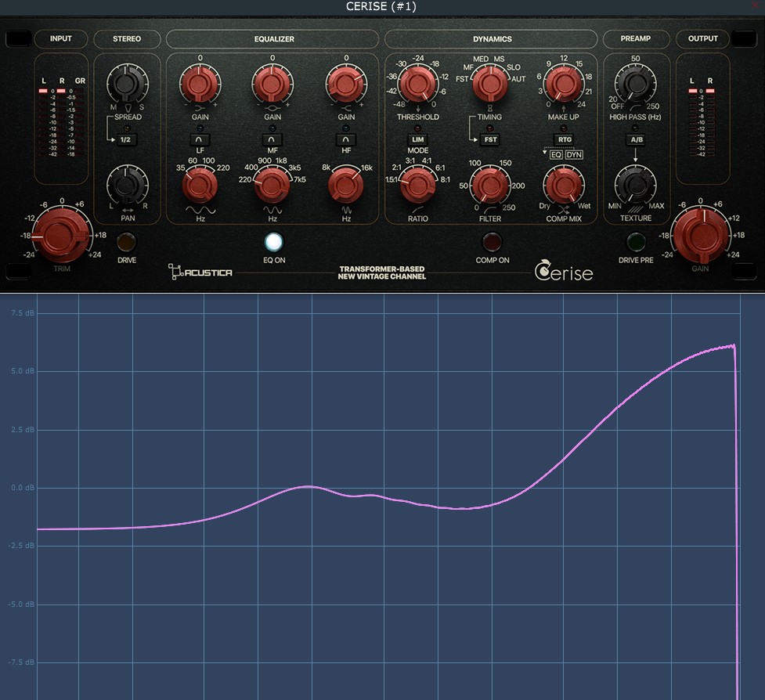Enable the LIM mode button

[417, 139]
